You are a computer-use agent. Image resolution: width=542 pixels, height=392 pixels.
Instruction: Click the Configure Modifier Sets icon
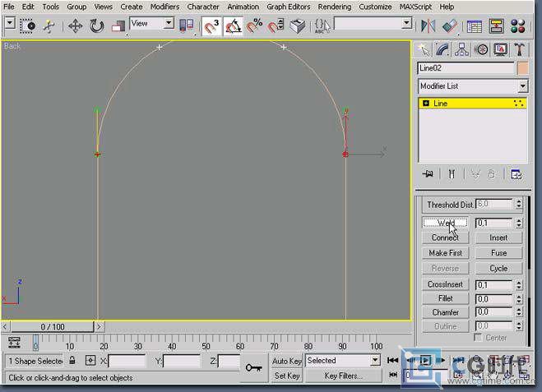pos(516,174)
